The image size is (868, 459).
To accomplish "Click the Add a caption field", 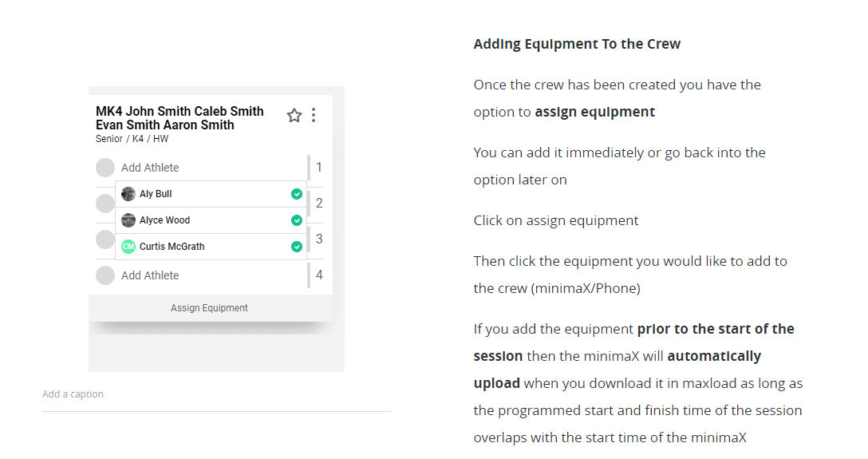I will click(216, 394).
